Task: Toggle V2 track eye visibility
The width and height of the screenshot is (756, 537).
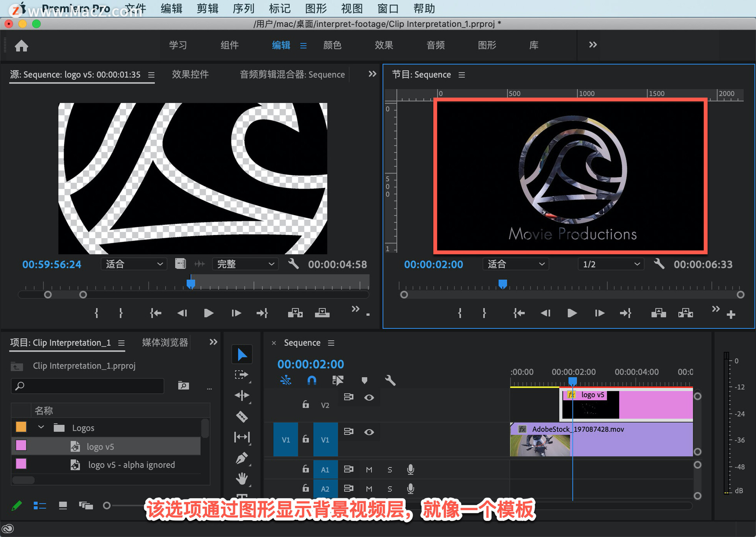Action: (369, 398)
